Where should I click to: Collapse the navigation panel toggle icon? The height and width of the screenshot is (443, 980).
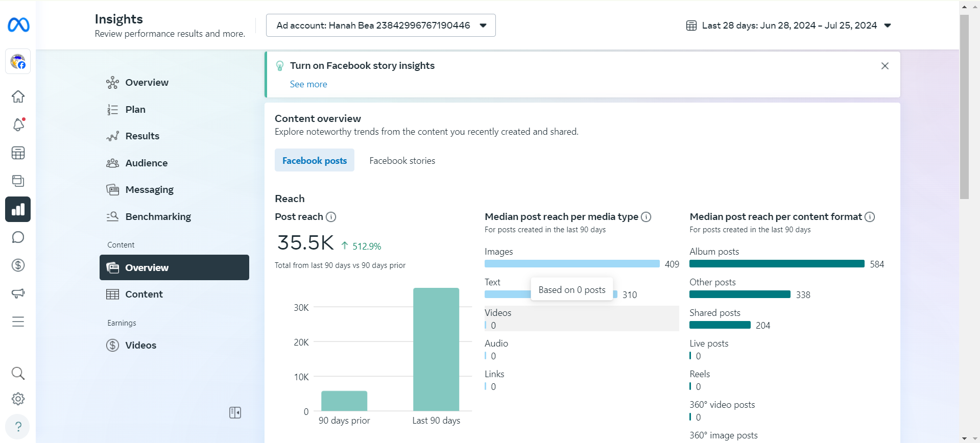click(235, 412)
